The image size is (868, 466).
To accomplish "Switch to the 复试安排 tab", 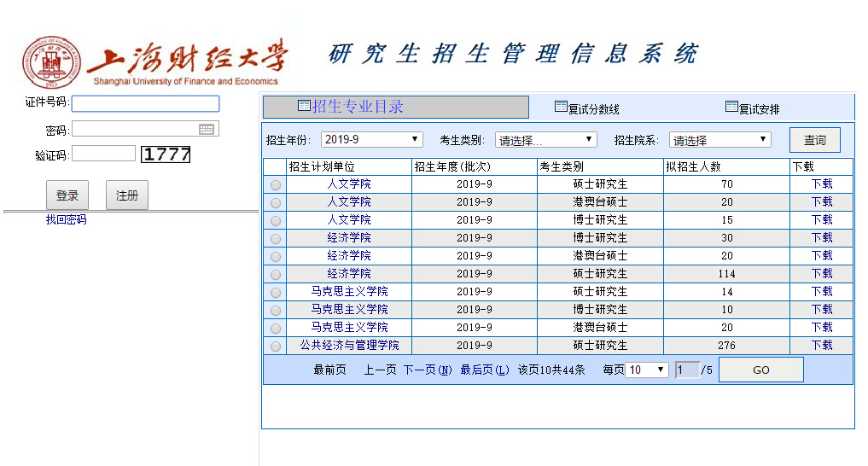I will click(x=759, y=109).
